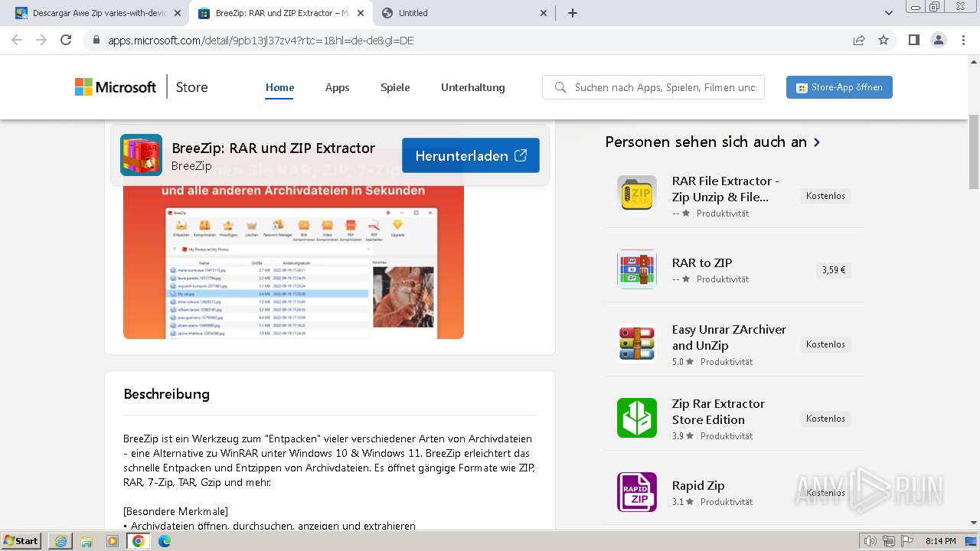The height and width of the screenshot is (551, 980).
Task: Open the Start menu
Action: point(21,540)
